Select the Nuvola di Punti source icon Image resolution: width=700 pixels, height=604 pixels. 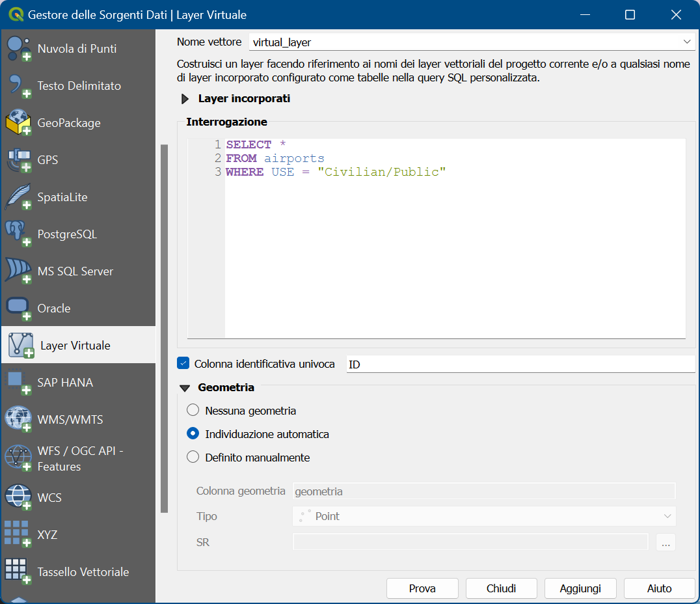tap(18, 49)
